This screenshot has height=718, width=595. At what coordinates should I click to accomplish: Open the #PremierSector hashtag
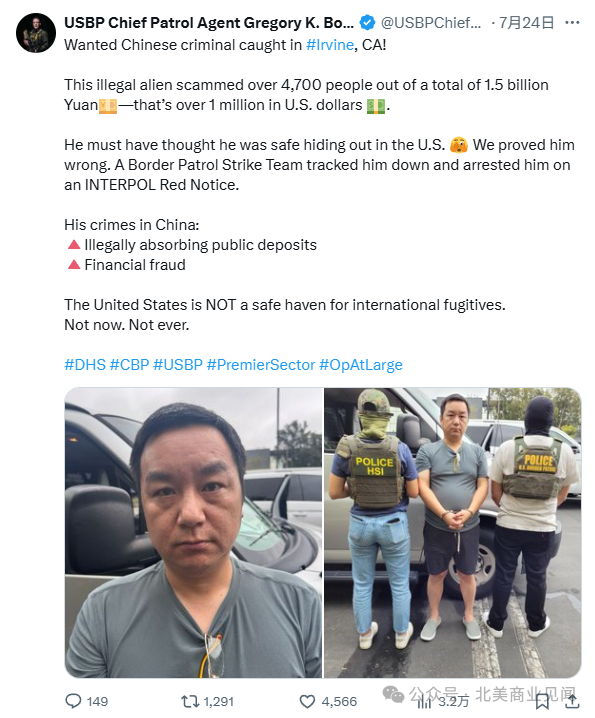(261, 364)
